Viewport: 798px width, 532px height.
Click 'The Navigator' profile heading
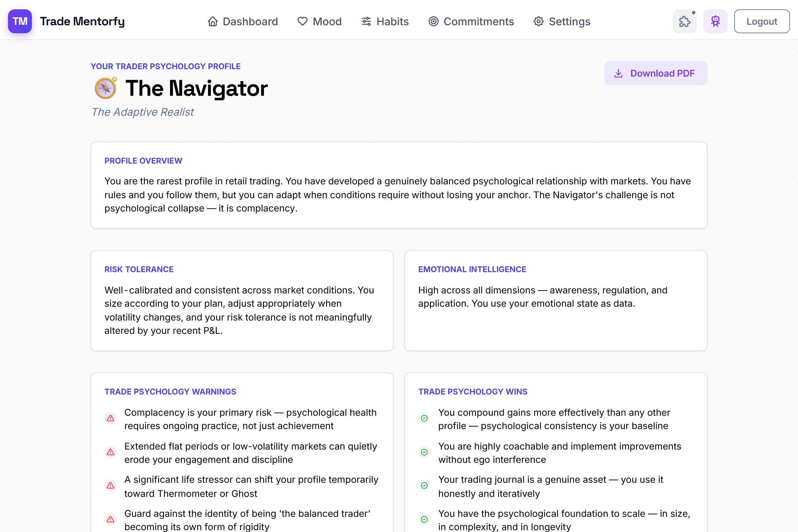[x=197, y=88]
